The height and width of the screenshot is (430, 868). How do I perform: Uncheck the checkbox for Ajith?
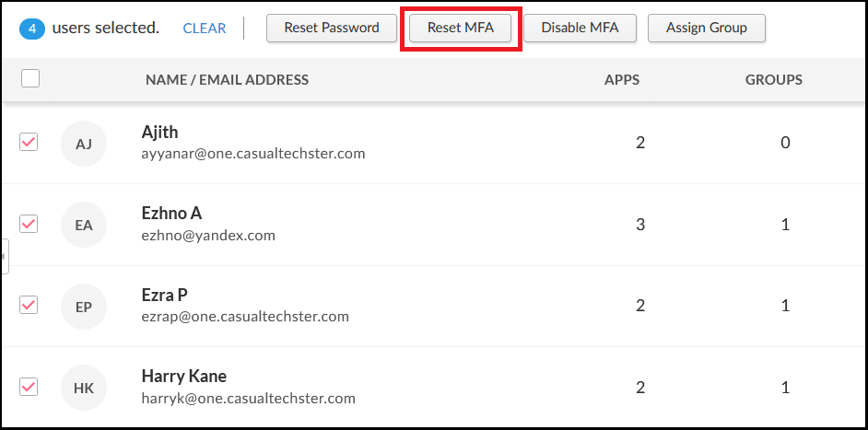[x=29, y=142]
